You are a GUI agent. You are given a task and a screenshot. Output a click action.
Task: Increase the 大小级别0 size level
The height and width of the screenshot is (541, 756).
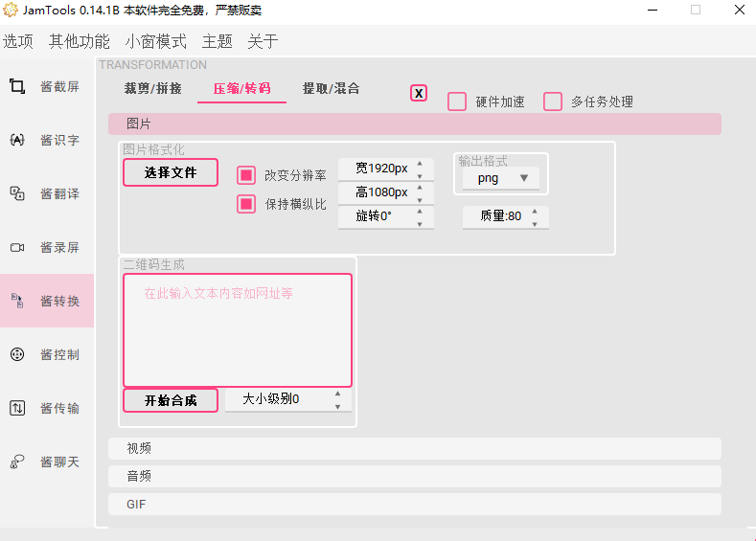point(337,394)
